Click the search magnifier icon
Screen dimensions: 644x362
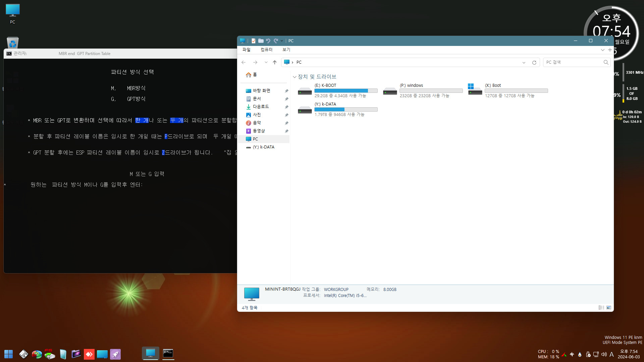pyautogui.click(x=606, y=62)
